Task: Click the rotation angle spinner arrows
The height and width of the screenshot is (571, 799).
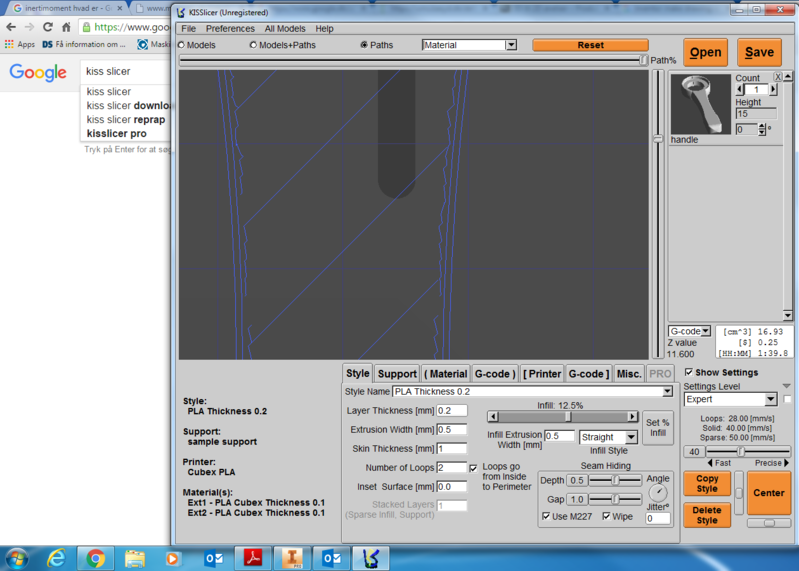Action: pyautogui.click(x=762, y=129)
